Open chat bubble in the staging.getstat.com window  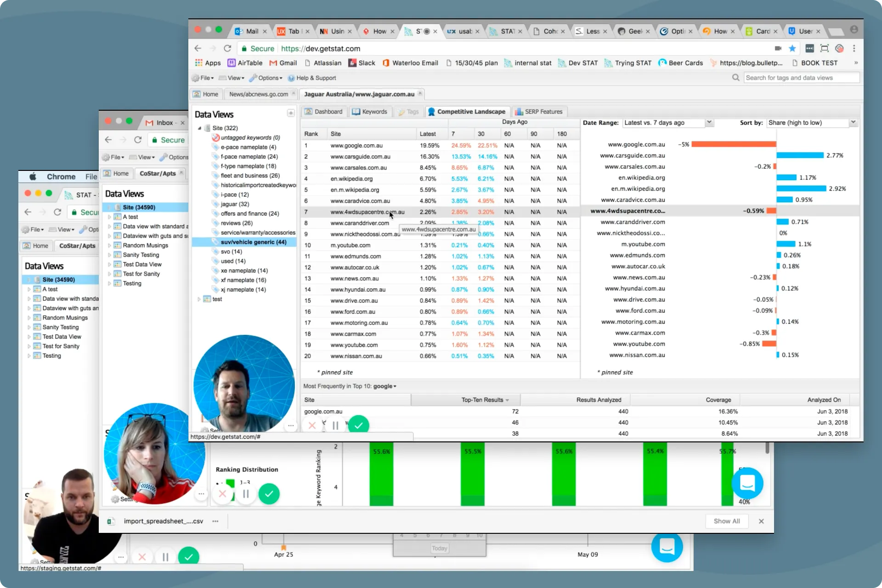(667, 546)
